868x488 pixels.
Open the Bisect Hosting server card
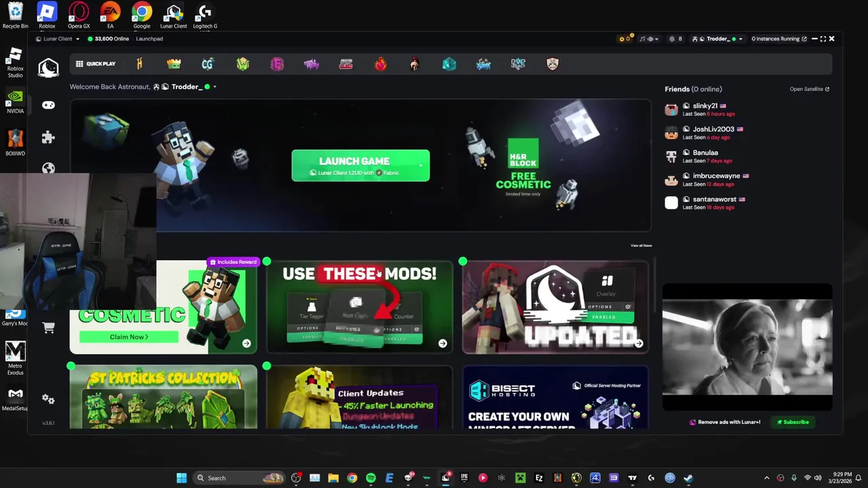(x=555, y=397)
